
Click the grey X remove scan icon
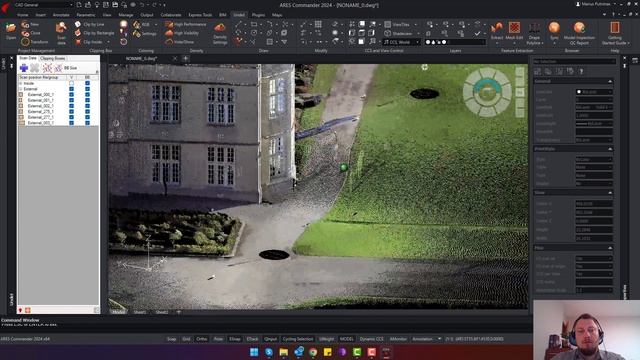pyautogui.click(x=35, y=68)
